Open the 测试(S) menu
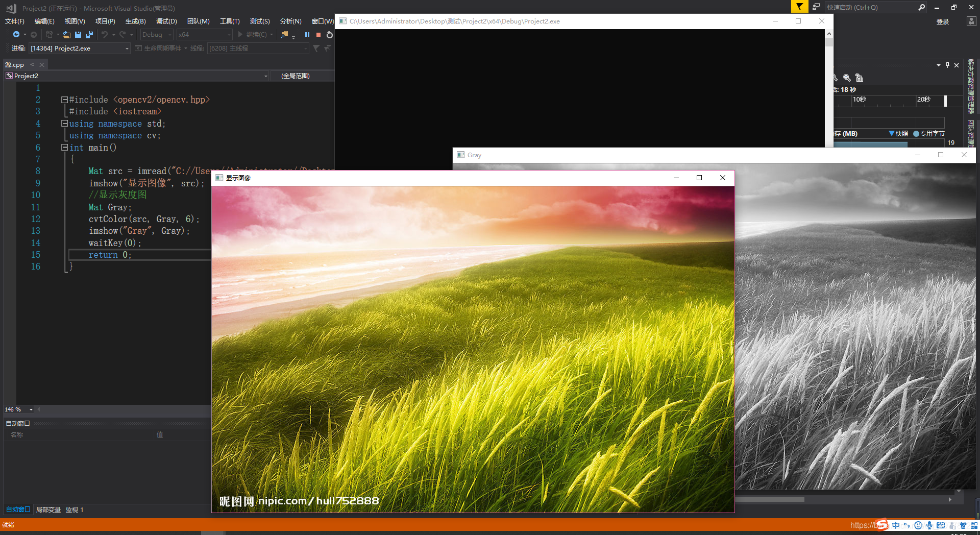The width and height of the screenshot is (980, 535). 260,21
